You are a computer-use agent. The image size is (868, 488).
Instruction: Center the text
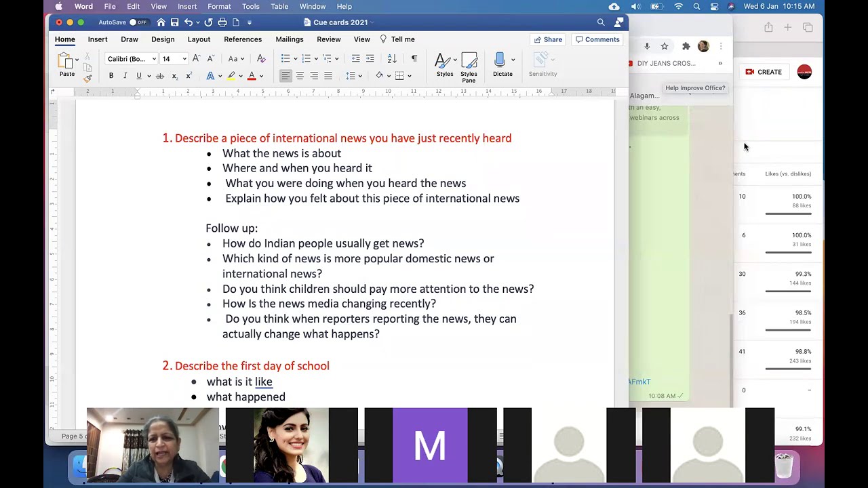tap(300, 76)
